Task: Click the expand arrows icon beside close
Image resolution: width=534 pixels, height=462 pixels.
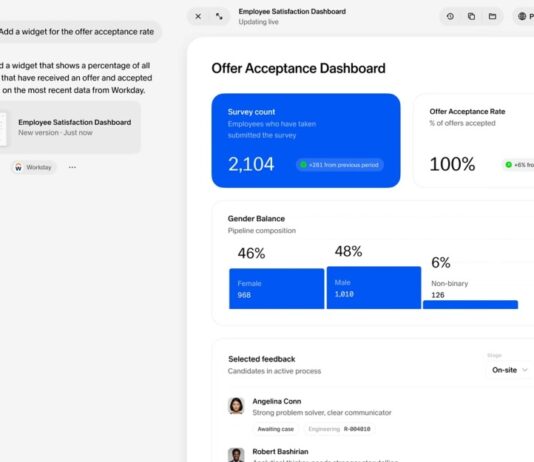Action: [x=219, y=16]
